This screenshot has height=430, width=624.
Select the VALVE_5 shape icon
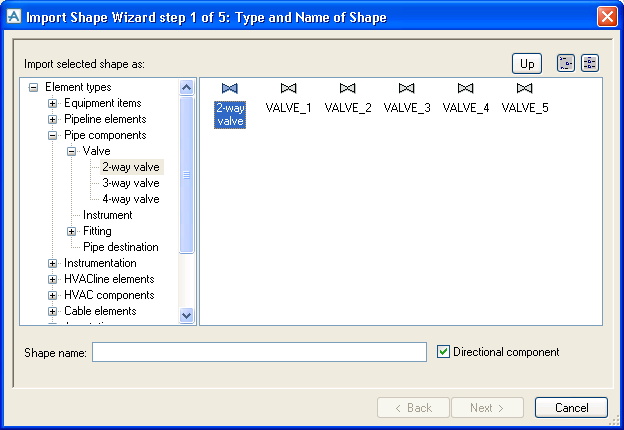(x=524, y=89)
